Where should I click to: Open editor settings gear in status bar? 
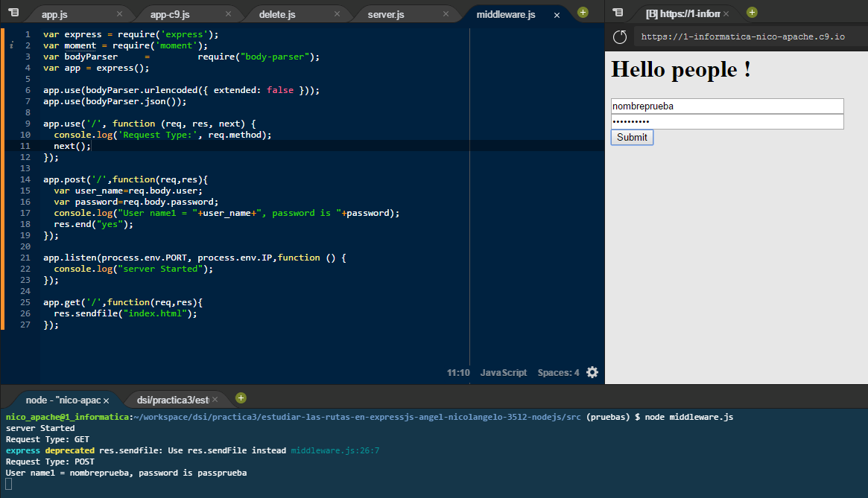[592, 372]
